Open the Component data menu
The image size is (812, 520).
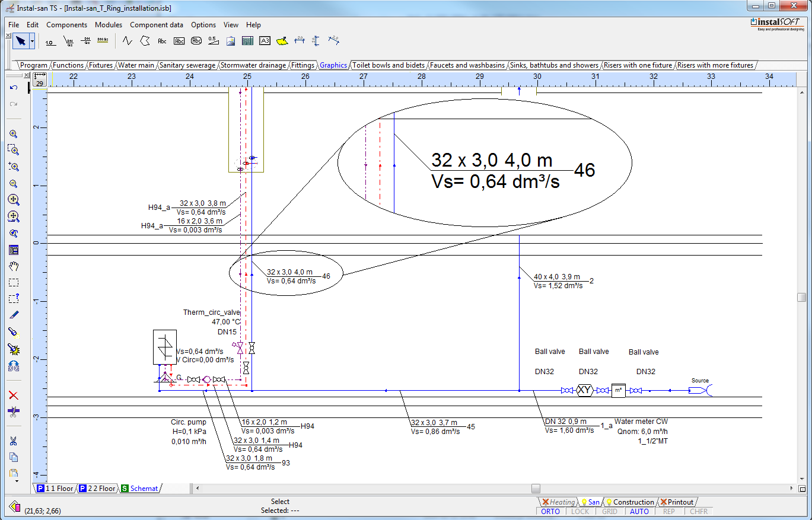tap(157, 25)
